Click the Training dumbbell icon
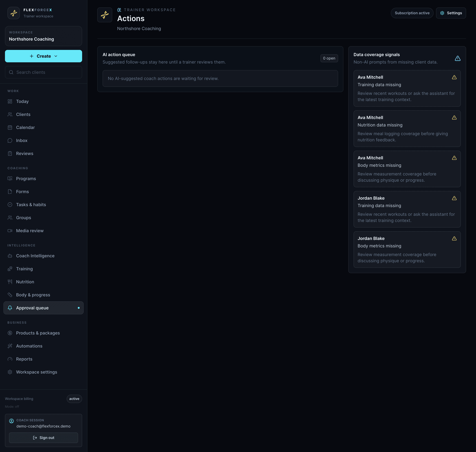Image resolution: width=476 pixels, height=452 pixels. 10,269
